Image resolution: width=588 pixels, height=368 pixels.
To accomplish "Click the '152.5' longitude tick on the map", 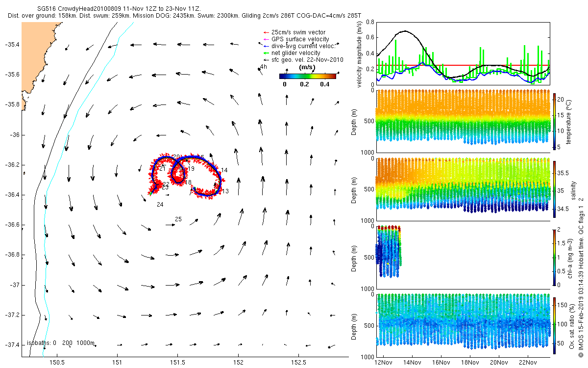I will [x=298, y=363].
